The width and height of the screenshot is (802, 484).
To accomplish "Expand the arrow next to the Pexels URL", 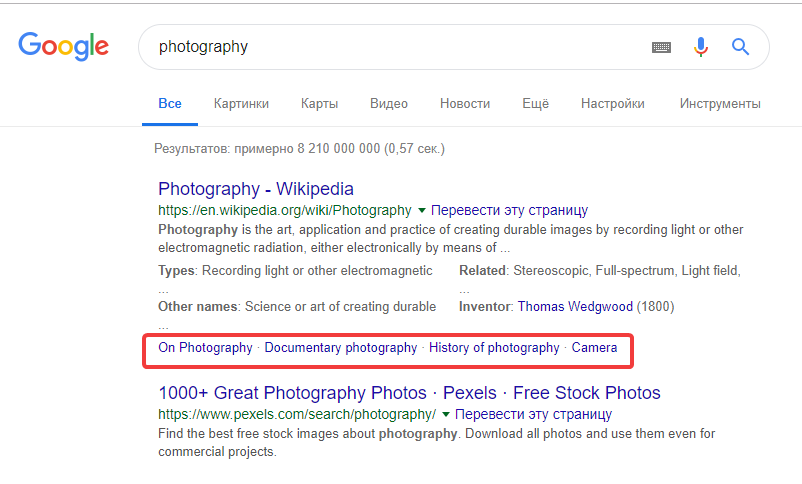I will point(445,414).
